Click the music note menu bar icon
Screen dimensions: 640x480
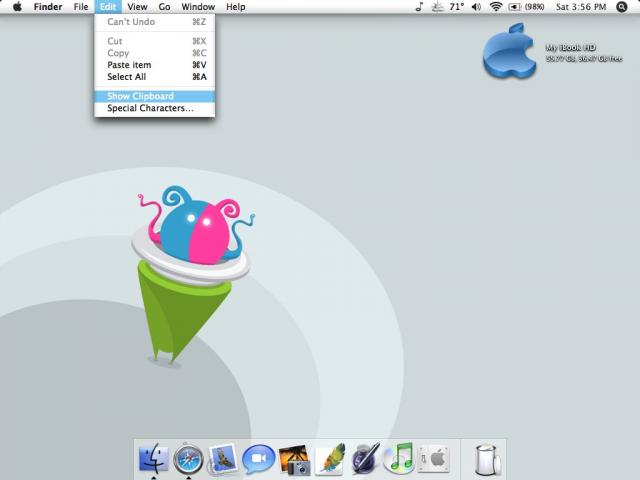point(419,7)
